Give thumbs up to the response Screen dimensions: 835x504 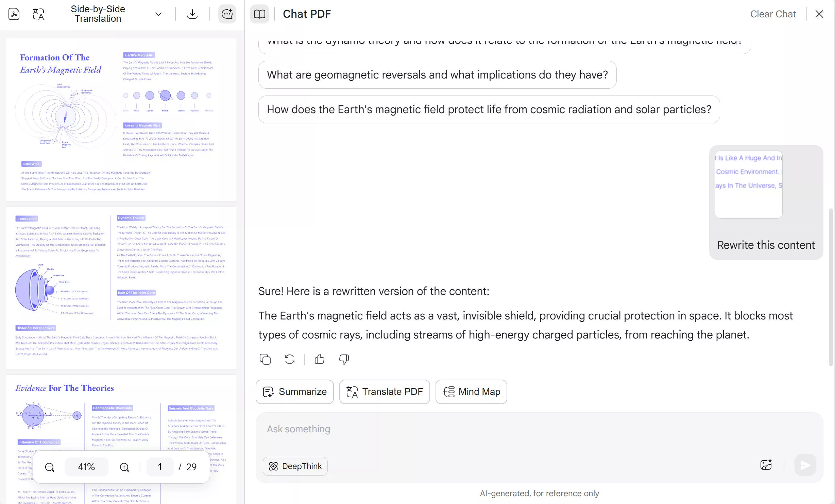coord(319,359)
